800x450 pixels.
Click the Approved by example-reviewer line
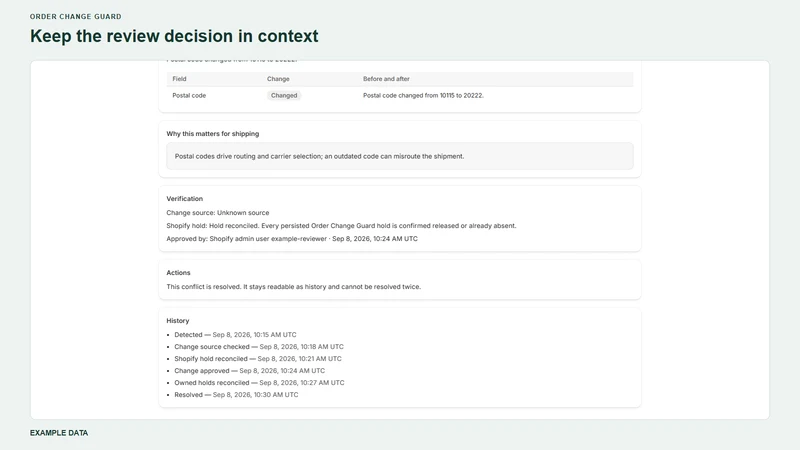tap(292, 239)
